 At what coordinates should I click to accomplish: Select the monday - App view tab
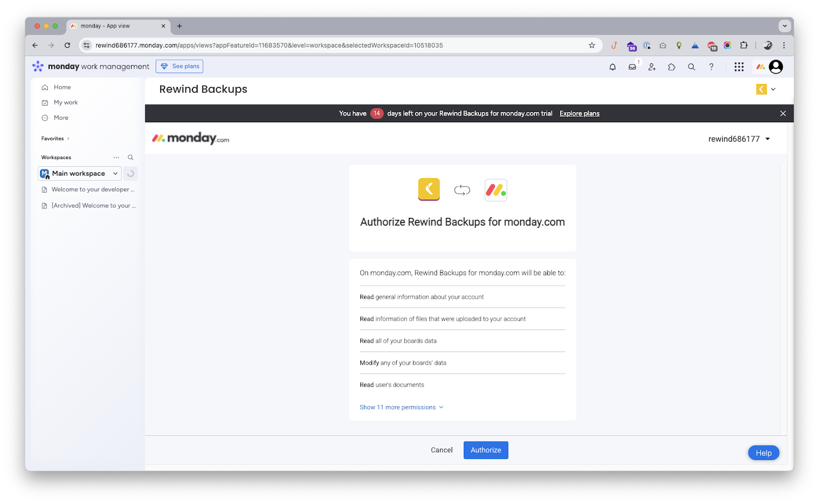coord(118,26)
